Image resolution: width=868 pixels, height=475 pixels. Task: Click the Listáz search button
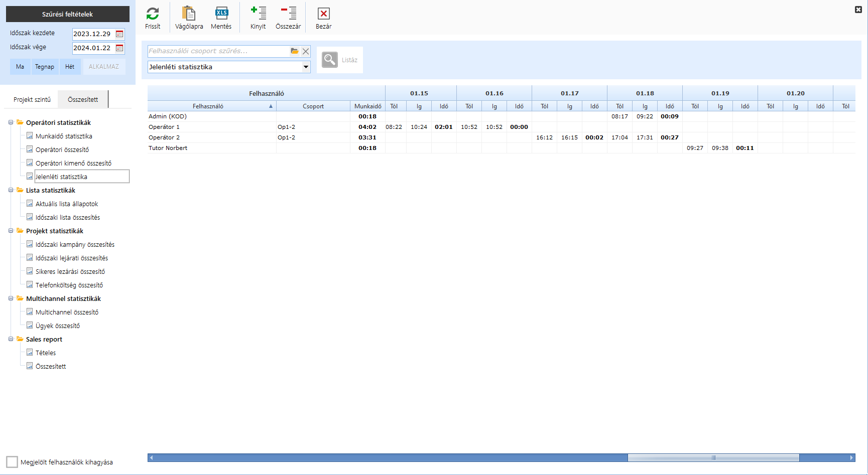[340, 60]
